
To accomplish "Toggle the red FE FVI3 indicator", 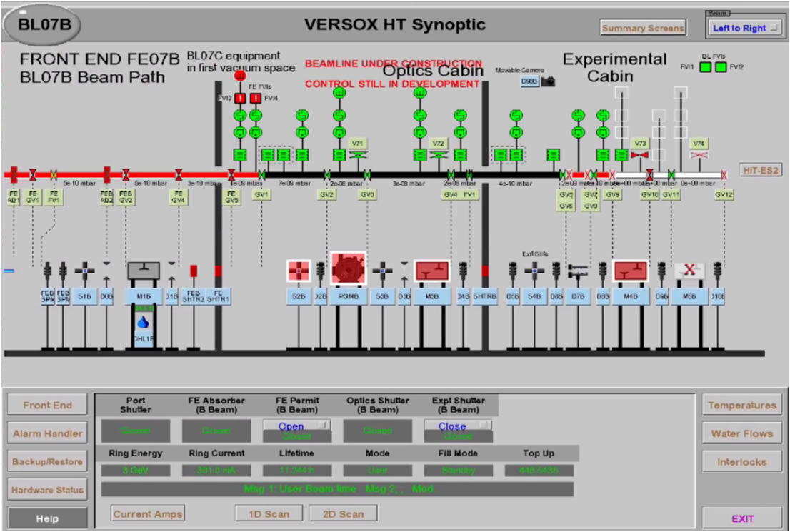I will pyautogui.click(x=240, y=98).
